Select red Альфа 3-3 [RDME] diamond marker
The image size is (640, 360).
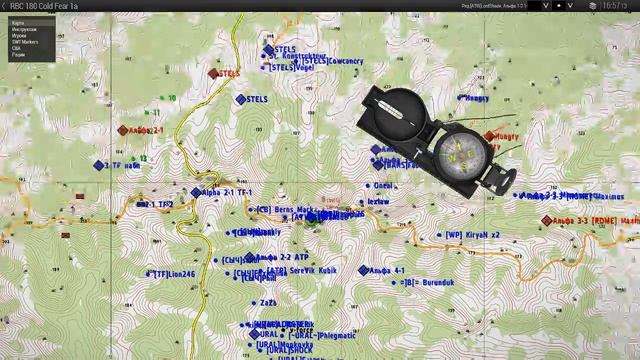[547, 221]
